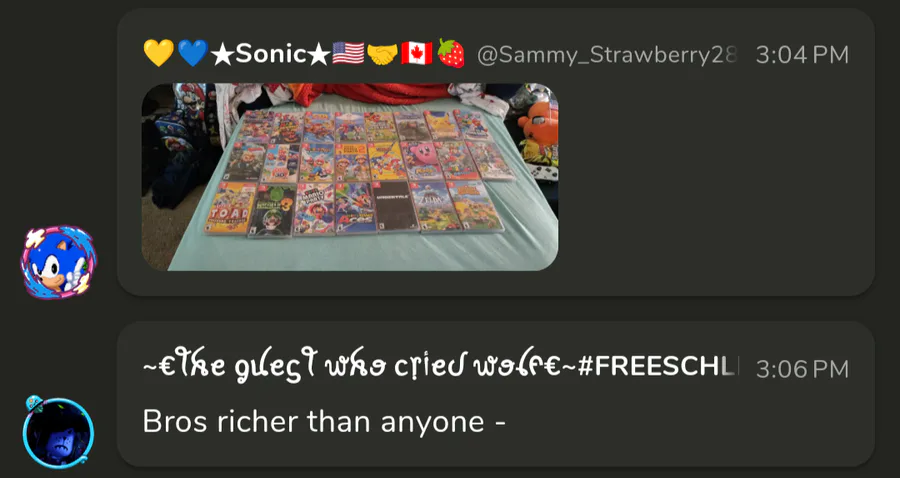
Task: Click the 3:06 PM timestamp
Action: tap(802, 368)
